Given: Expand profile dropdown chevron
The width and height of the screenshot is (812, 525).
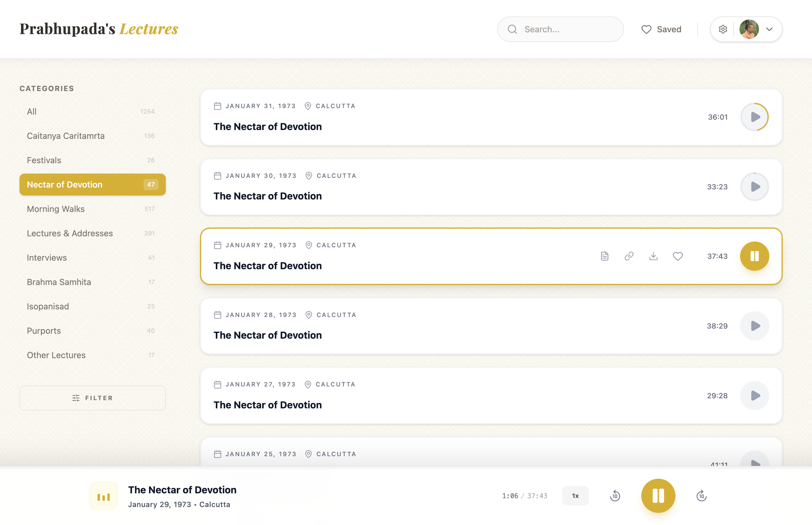Looking at the screenshot, I should tap(769, 29).
